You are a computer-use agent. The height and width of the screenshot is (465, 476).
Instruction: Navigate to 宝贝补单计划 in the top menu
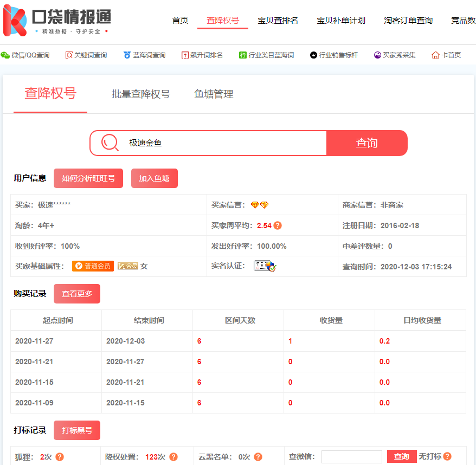341,20
